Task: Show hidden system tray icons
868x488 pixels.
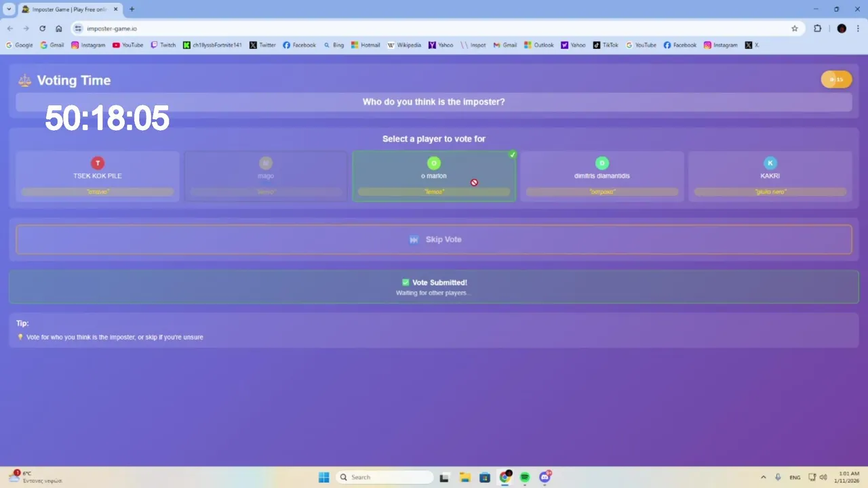Action: click(x=763, y=477)
